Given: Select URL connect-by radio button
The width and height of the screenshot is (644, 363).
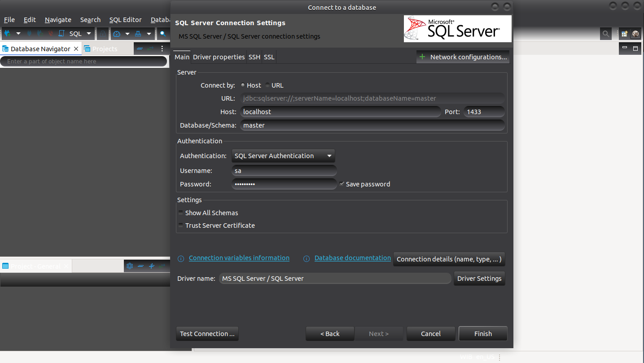Looking at the screenshot, I should point(268,85).
